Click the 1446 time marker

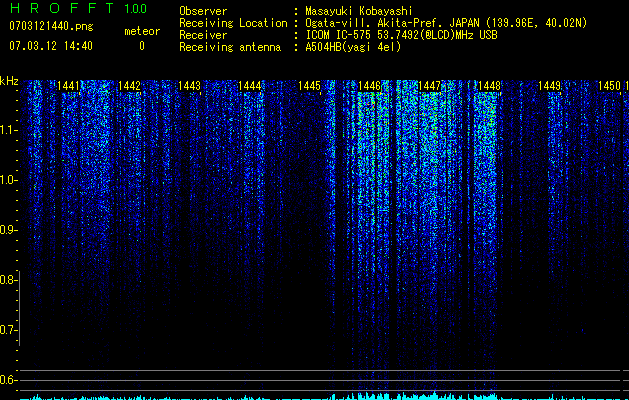pos(369,86)
